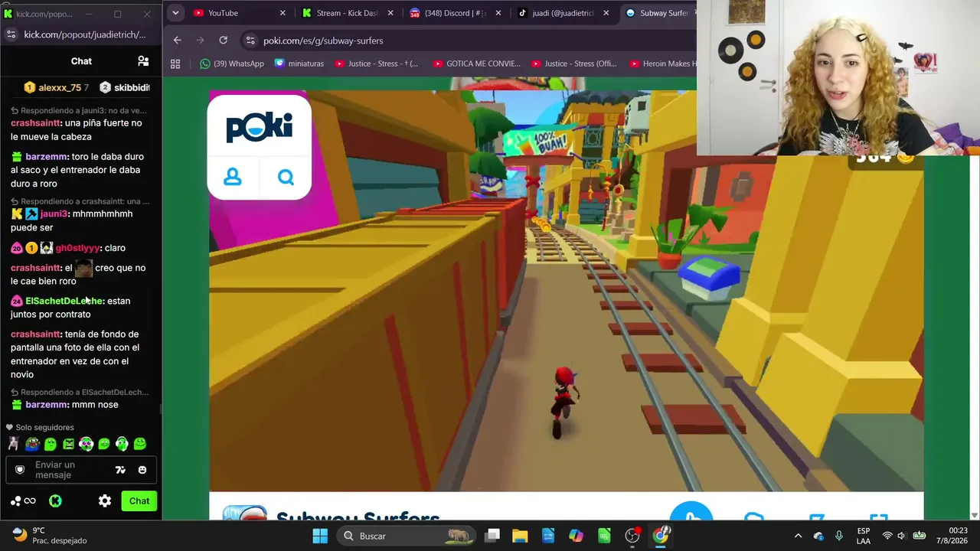Open Poki search magnifier icon
The height and width of the screenshot is (551, 980).
tap(286, 178)
